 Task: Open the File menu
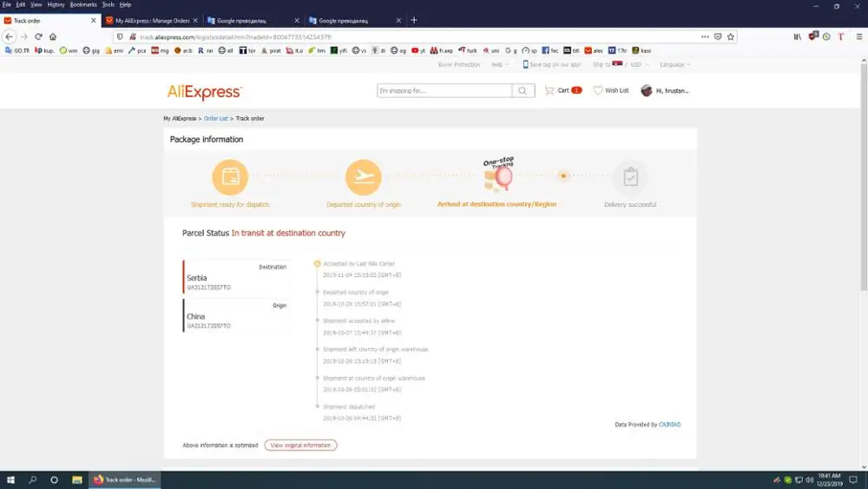[x=7, y=4]
